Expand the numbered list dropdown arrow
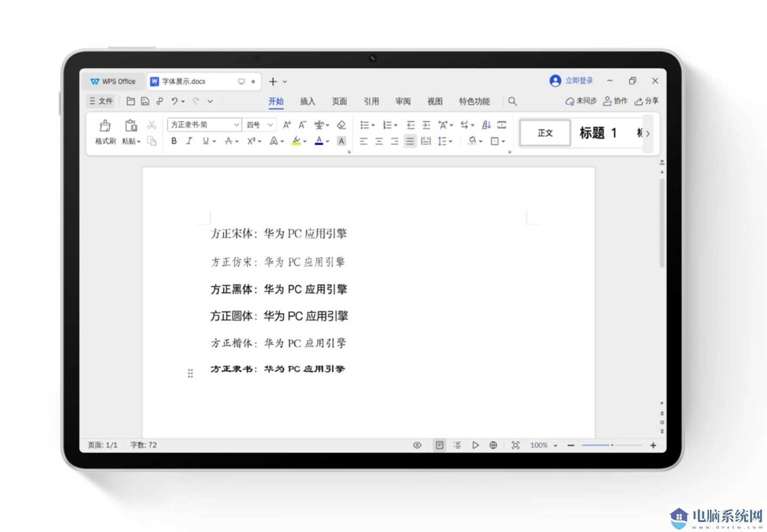 coord(396,125)
